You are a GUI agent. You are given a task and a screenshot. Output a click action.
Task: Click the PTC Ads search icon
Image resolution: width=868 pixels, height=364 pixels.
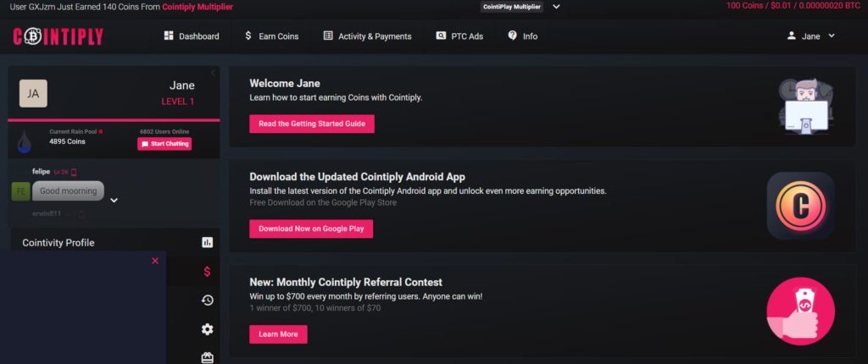[x=441, y=36]
